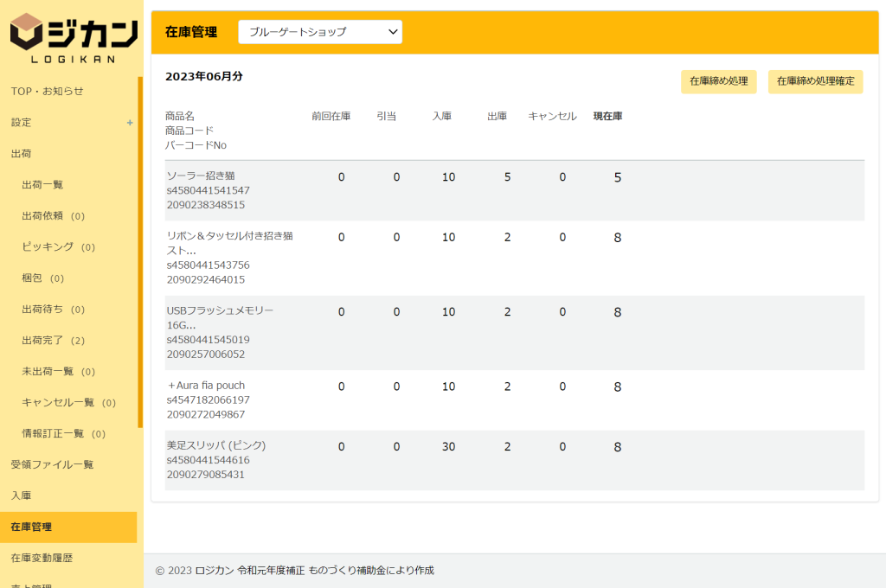The width and height of the screenshot is (886, 588).
Task: Expand the 設定 plus icon
Action: click(x=130, y=123)
